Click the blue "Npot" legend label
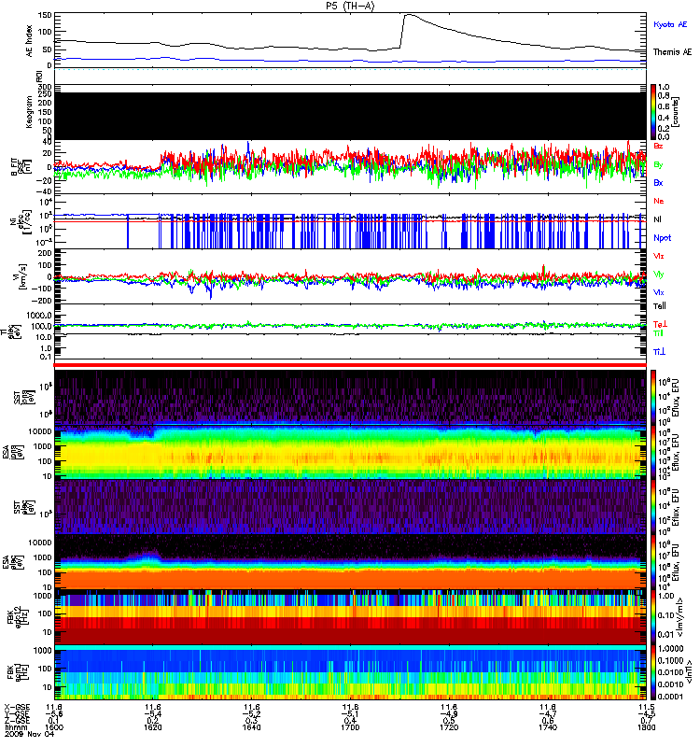700x747 pixels. [x=662, y=238]
